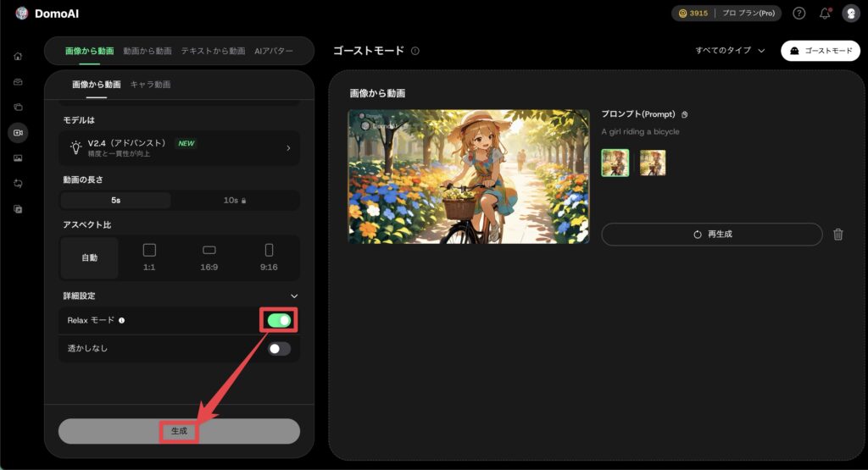Open the user profile avatar
This screenshot has width=868, height=470.
coord(849,14)
